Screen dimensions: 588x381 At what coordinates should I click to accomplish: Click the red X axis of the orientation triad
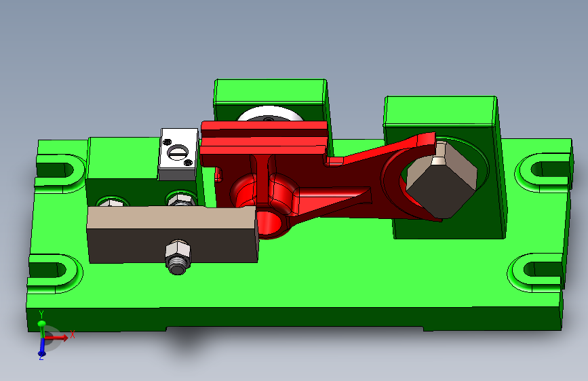click(56, 337)
